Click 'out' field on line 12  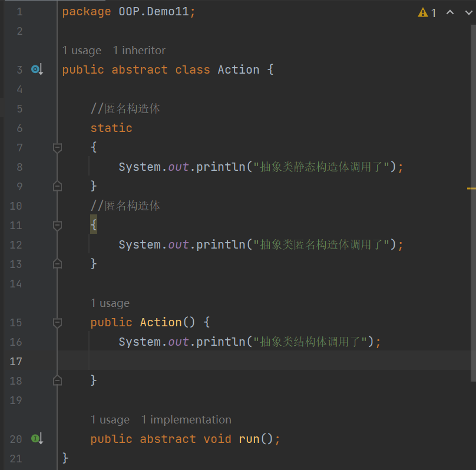coord(178,244)
